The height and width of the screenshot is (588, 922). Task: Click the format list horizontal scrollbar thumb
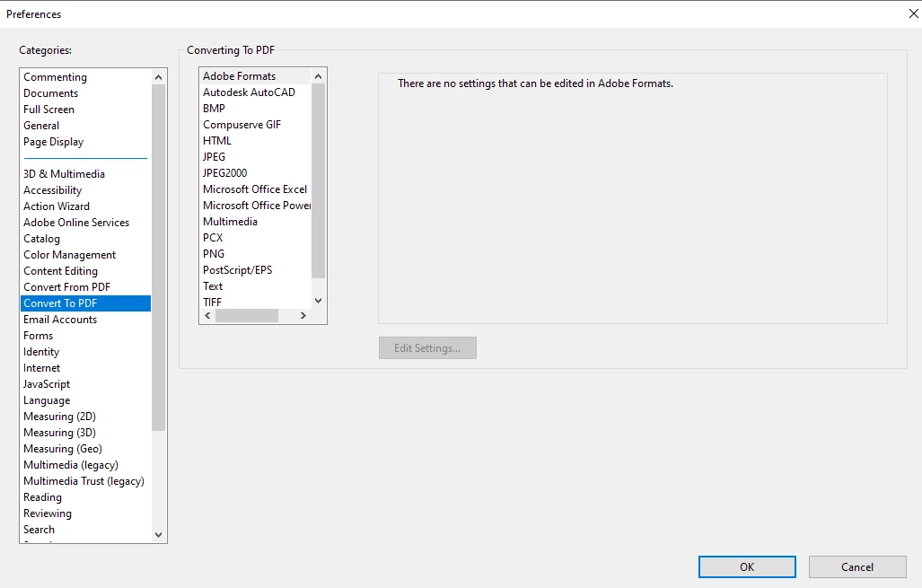pyautogui.click(x=246, y=316)
